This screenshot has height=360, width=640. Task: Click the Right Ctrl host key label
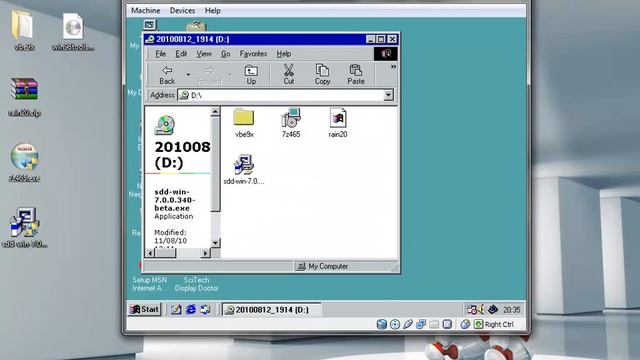pyautogui.click(x=499, y=324)
